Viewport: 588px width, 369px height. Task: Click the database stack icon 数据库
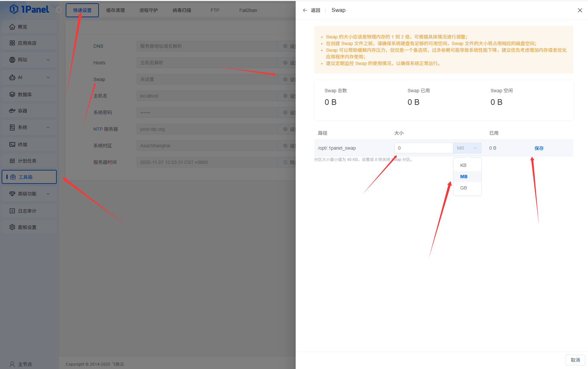[x=12, y=95]
